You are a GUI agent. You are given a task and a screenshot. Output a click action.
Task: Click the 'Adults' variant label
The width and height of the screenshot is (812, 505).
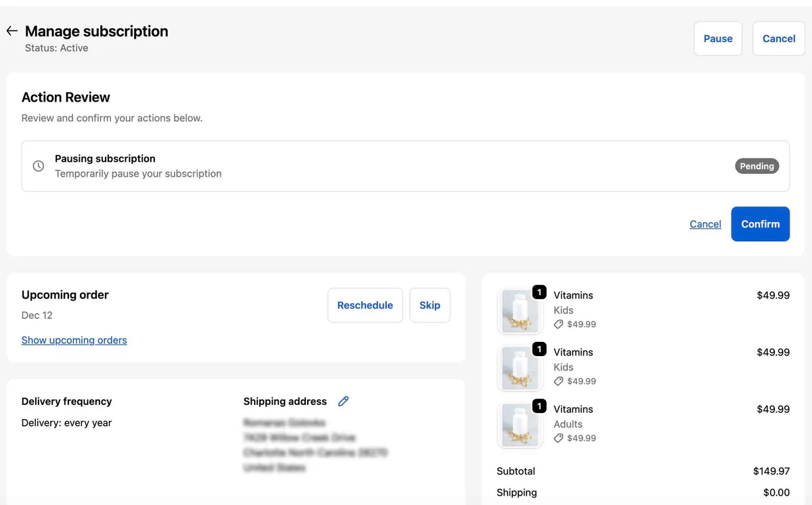pyautogui.click(x=568, y=424)
